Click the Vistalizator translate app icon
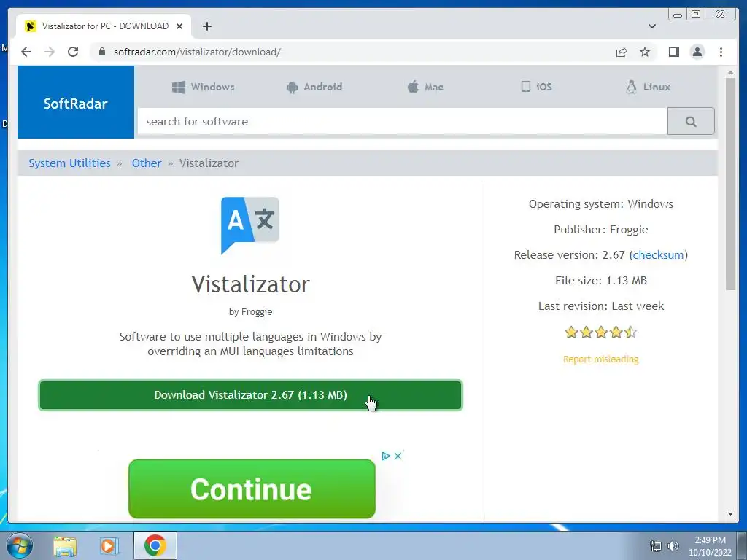The image size is (747, 560). 249,225
